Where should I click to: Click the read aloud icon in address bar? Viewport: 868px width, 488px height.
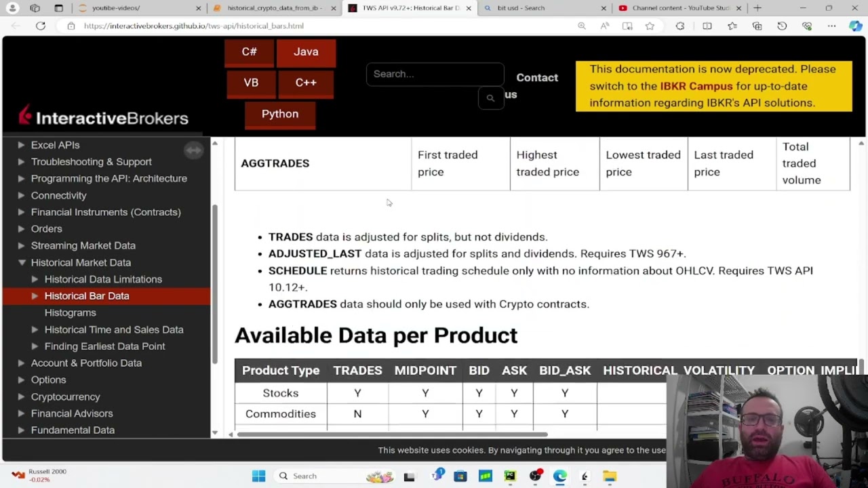click(604, 26)
